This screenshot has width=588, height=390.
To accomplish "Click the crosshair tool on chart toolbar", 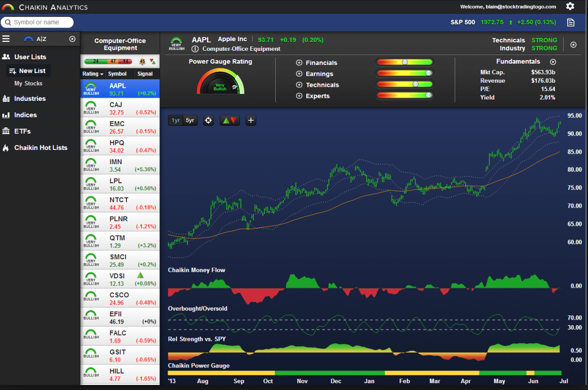I will pyautogui.click(x=208, y=120).
